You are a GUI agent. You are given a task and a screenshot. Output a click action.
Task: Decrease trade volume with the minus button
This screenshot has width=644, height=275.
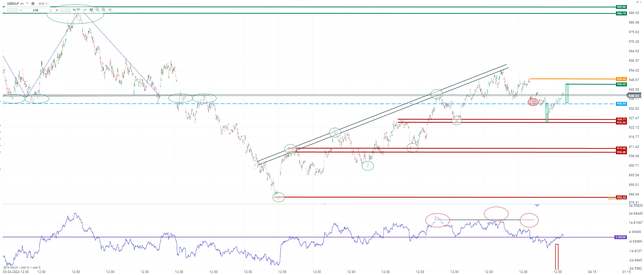21,10
